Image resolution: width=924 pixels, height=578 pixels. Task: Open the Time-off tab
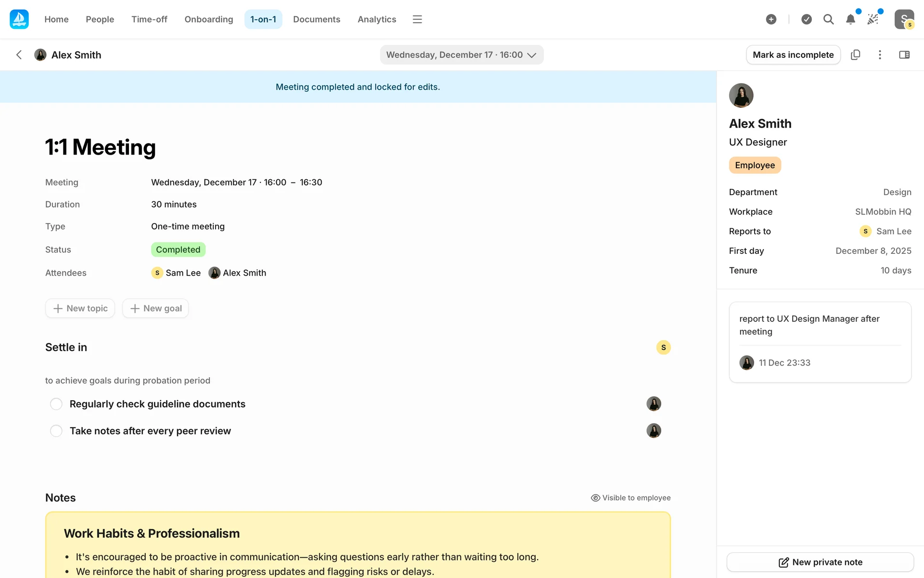coord(149,19)
